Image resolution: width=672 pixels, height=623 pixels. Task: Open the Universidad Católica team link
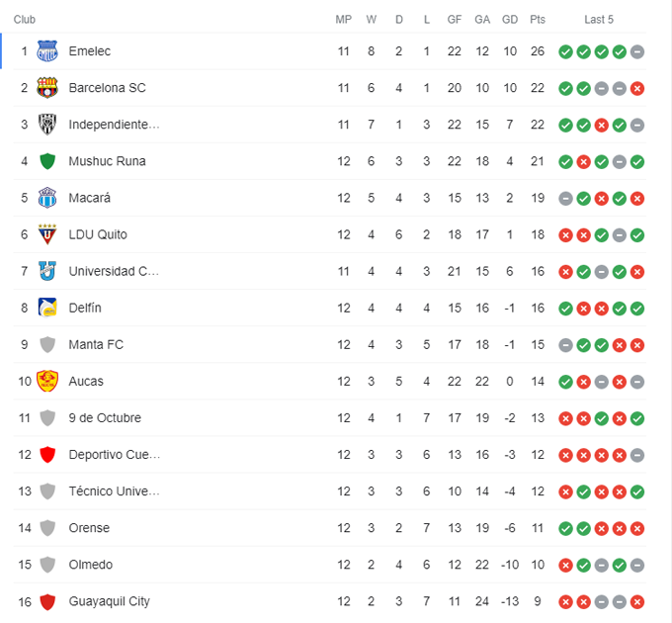(114, 271)
